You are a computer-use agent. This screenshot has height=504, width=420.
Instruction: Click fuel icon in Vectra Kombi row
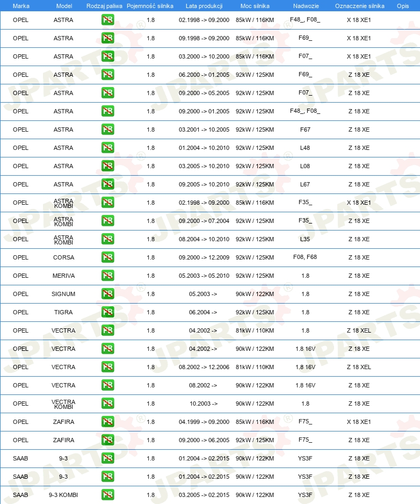107,404
